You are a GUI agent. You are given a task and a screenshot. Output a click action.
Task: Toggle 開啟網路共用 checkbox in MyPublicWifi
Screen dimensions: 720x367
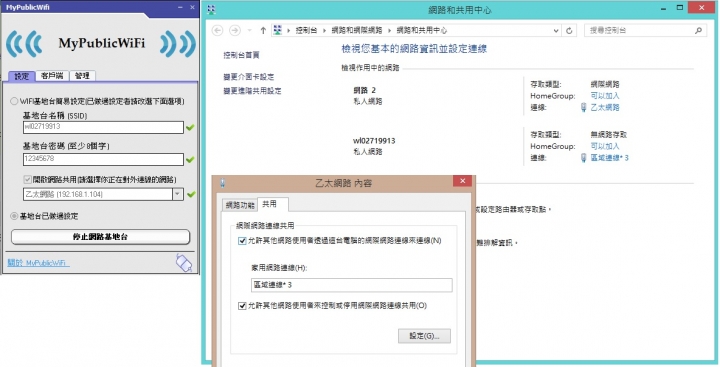pyautogui.click(x=27, y=179)
